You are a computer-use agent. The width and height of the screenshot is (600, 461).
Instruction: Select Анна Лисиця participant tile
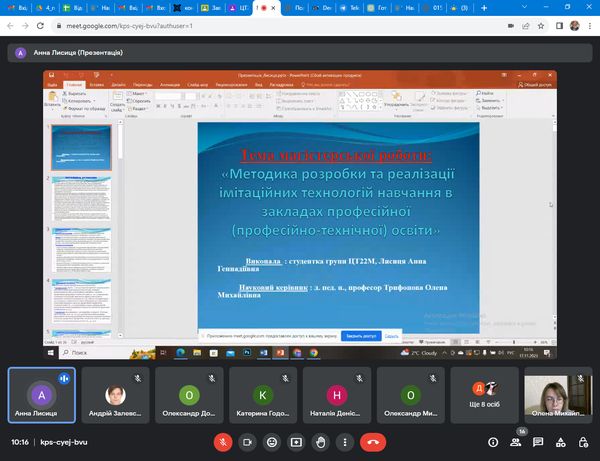tap(42, 394)
